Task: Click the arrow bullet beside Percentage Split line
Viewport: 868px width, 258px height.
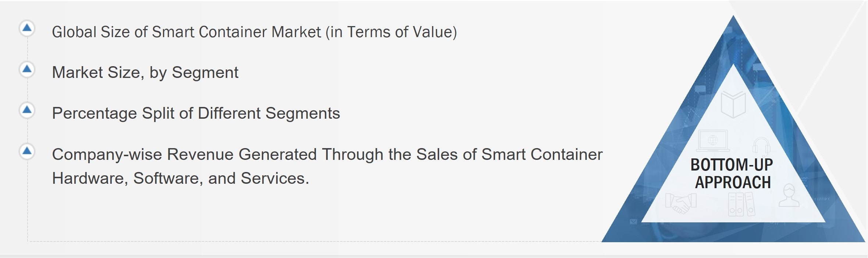Action: coord(27,110)
